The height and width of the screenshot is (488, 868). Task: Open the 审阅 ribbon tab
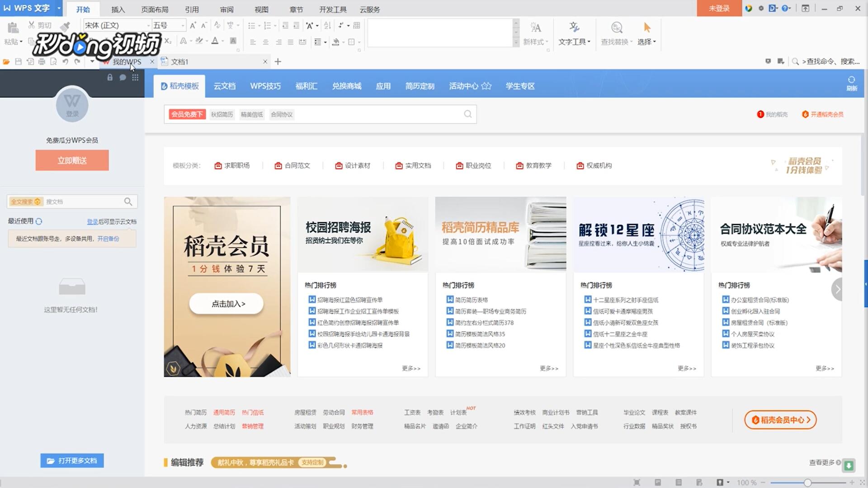point(226,9)
